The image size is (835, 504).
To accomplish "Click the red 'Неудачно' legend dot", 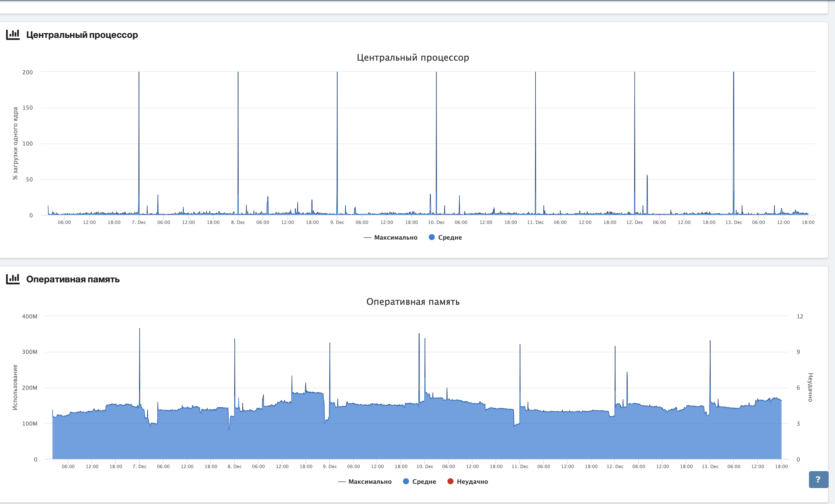I will click(450, 481).
